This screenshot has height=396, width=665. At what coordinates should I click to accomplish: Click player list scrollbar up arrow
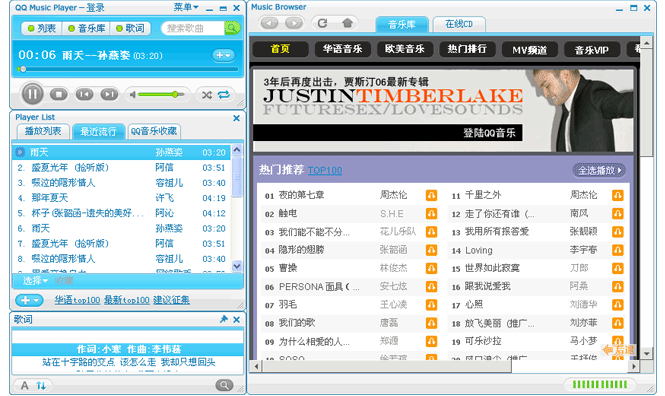237,150
